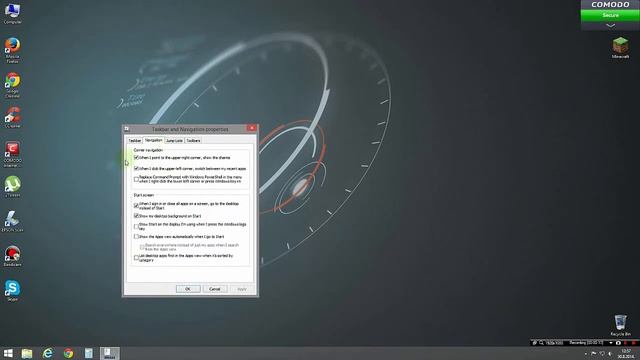The image size is (640, 360).
Task: Click the OK button in properties dialog
Action: pyautogui.click(x=188, y=289)
